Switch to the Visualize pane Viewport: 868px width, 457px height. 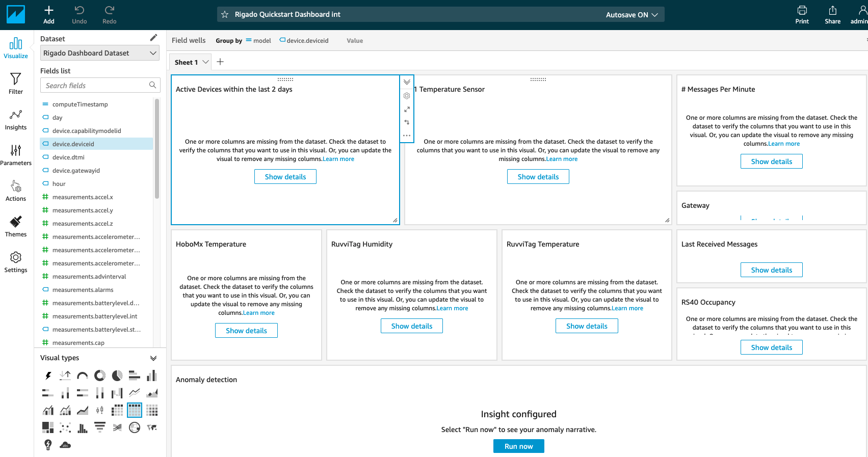(16, 48)
